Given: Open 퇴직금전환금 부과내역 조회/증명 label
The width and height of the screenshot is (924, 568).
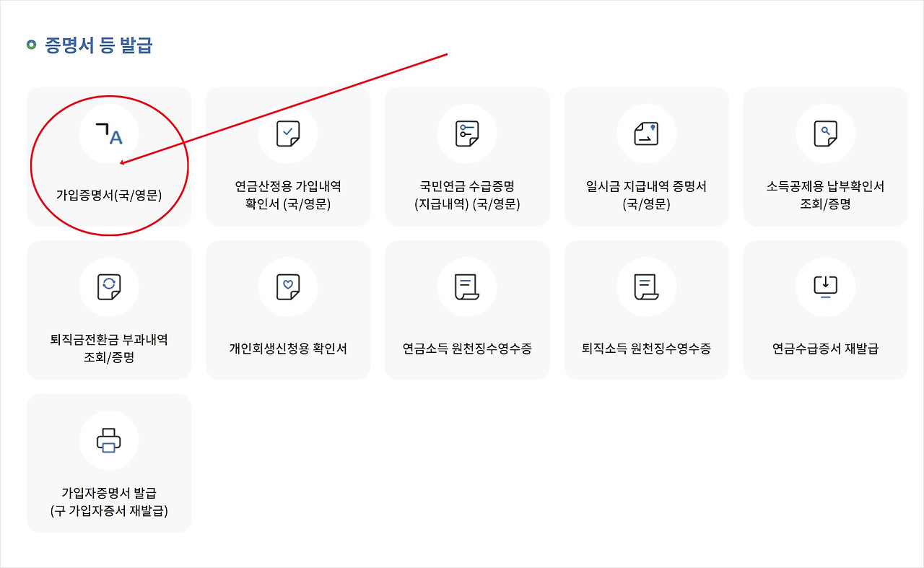Looking at the screenshot, I should point(109,348).
